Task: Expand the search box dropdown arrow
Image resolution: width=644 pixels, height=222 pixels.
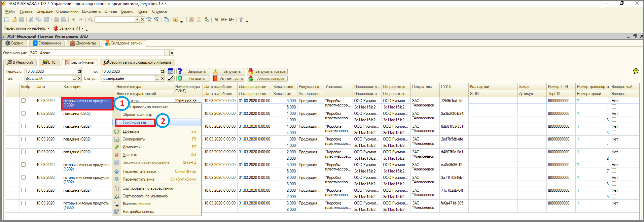Action: 137,20
